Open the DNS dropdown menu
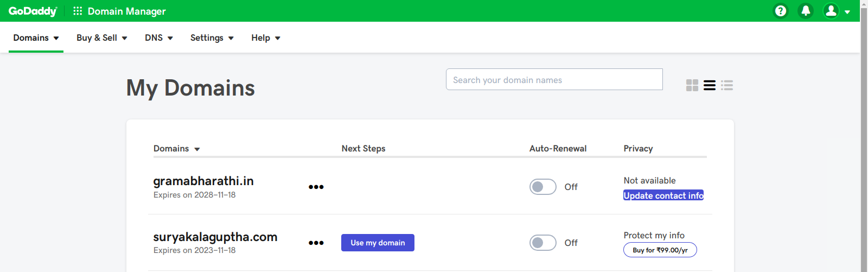The width and height of the screenshot is (868, 272). [158, 38]
